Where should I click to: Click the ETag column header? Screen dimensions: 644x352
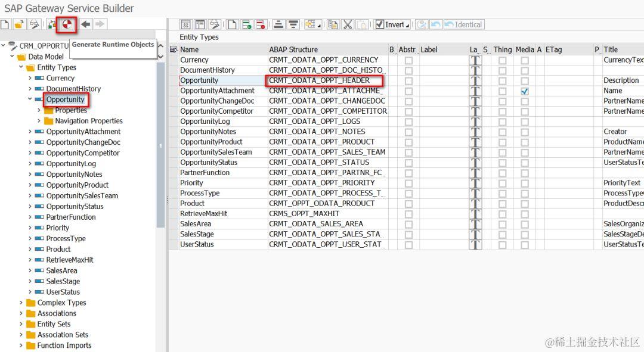568,49
